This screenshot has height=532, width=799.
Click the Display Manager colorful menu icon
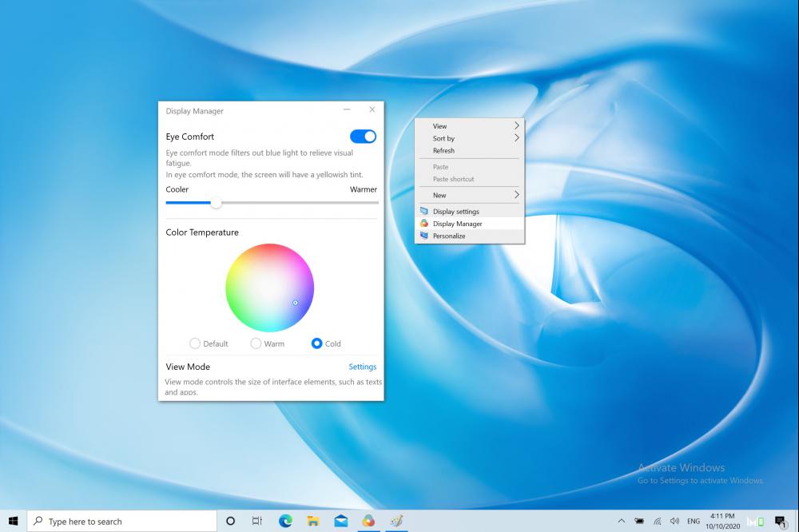(424, 223)
